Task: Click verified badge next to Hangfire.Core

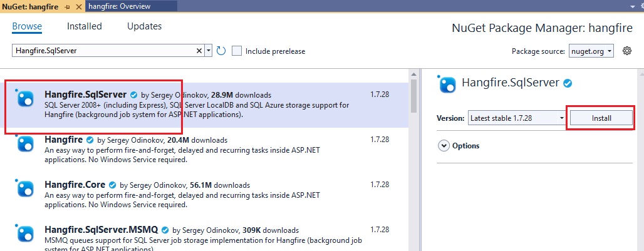Action: pyautogui.click(x=113, y=185)
